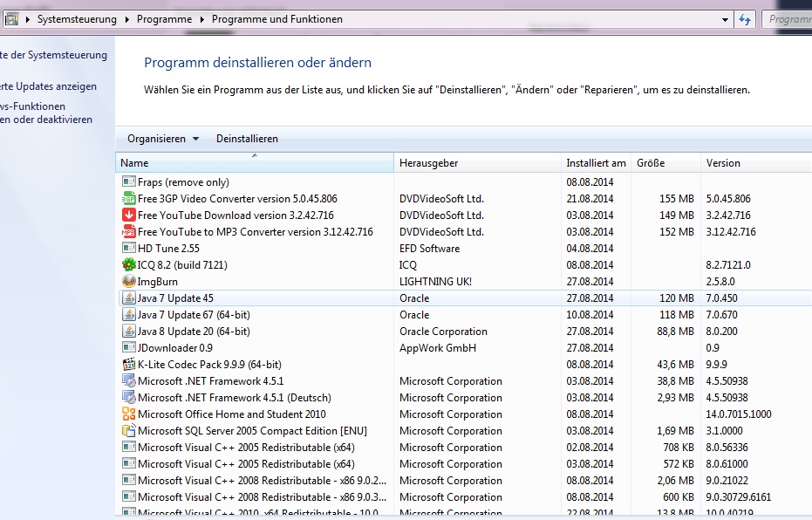Click the AppWork GmbH publisher cell
Image resolution: width=812 pixels, height=520 pixels.
(x=438, y=348)
